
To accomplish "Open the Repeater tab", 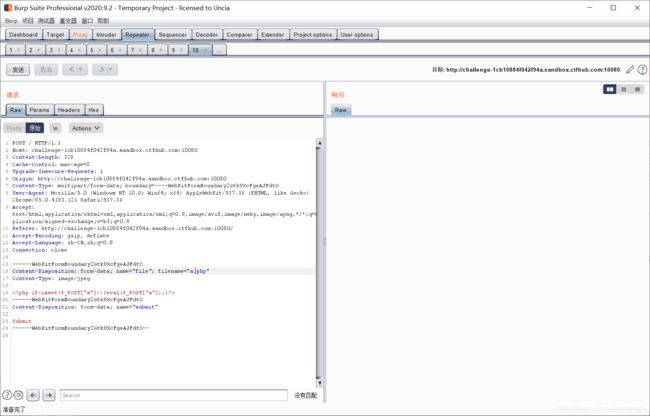I will click(138, 35).
